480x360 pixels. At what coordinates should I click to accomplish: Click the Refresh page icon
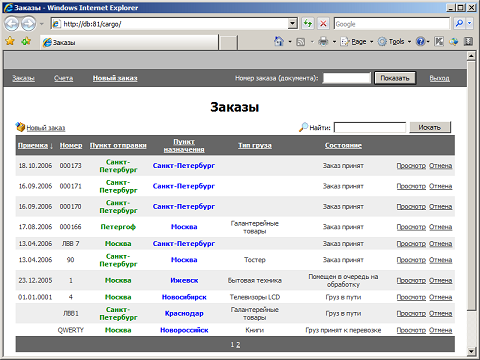pos(308,24)
